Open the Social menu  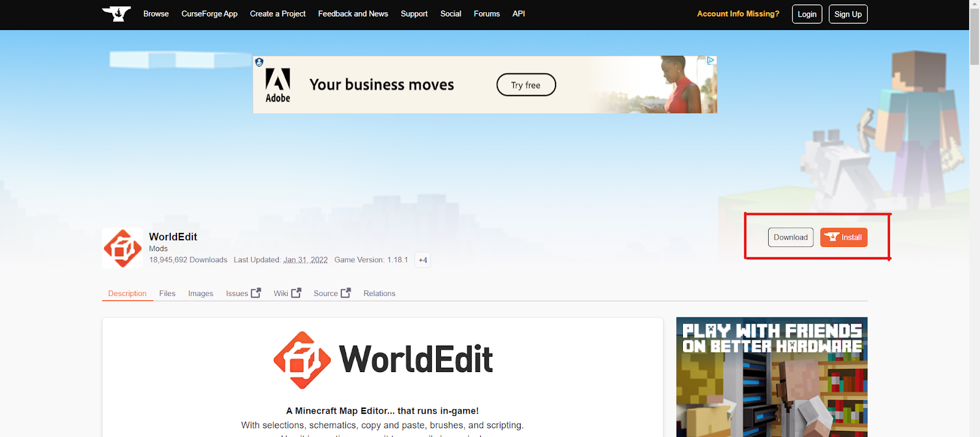point(451,13)
